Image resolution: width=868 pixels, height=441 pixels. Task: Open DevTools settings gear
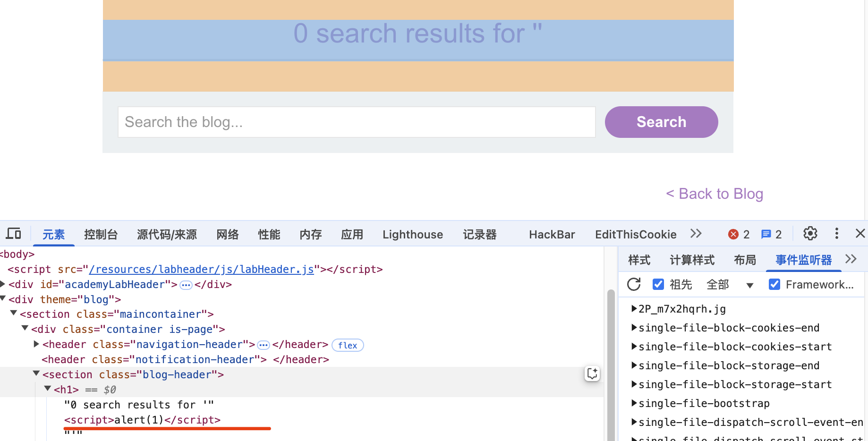coord(810,234)
